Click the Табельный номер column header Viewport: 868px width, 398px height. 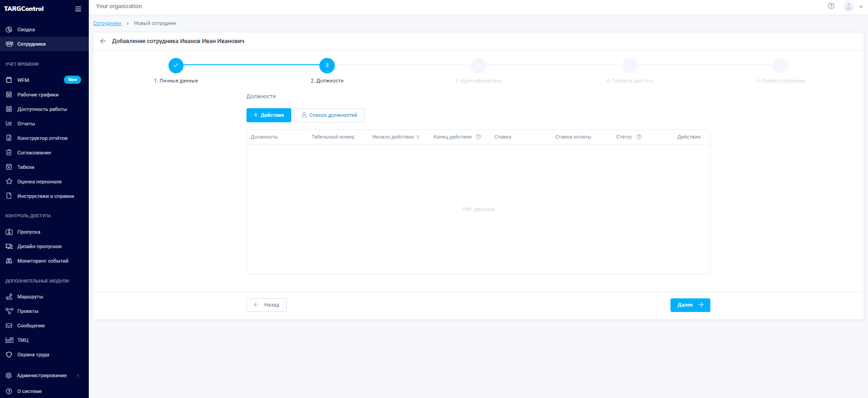pyautogui.click(x=333, y=137)
